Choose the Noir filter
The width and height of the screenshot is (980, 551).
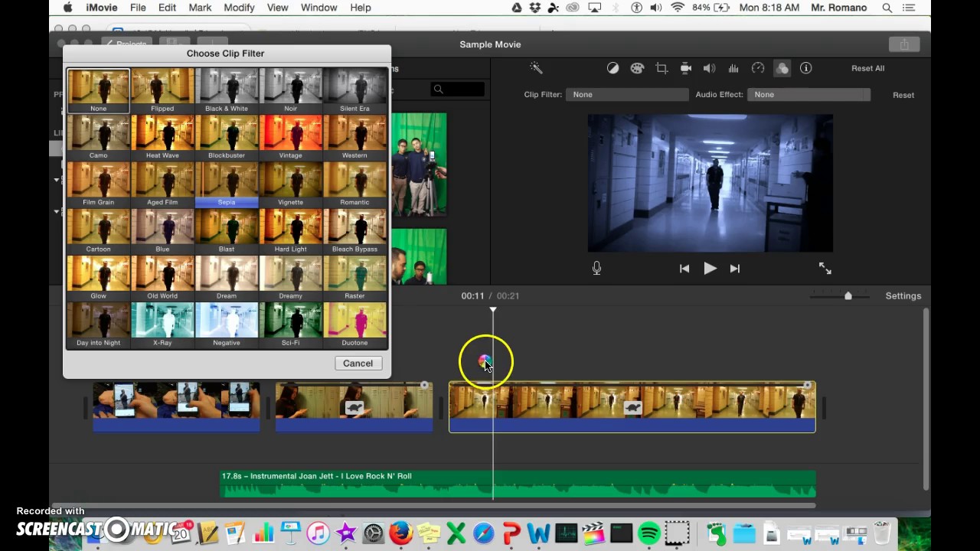[290, 90]
